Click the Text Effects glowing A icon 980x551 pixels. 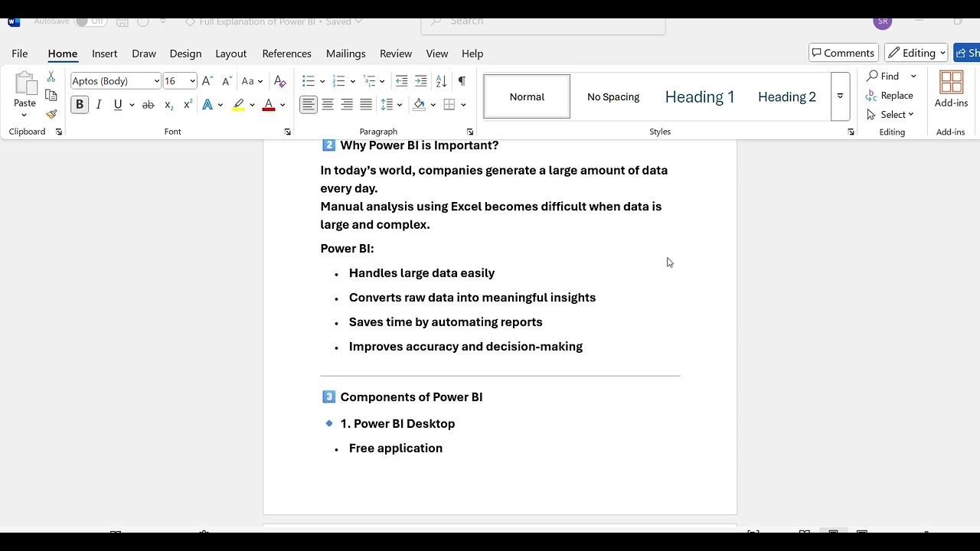[207, 105]
